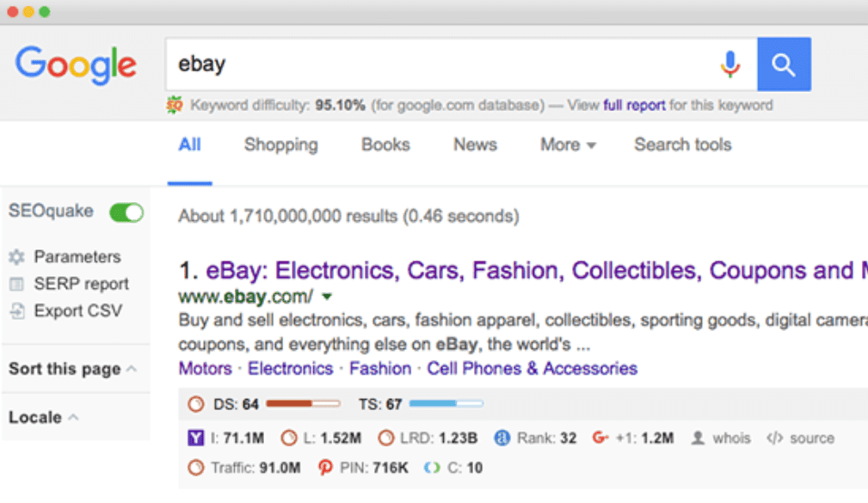Click the blue magnifier search button
The height and width of the screenshot is (503, 868).
tap(784, 64)
